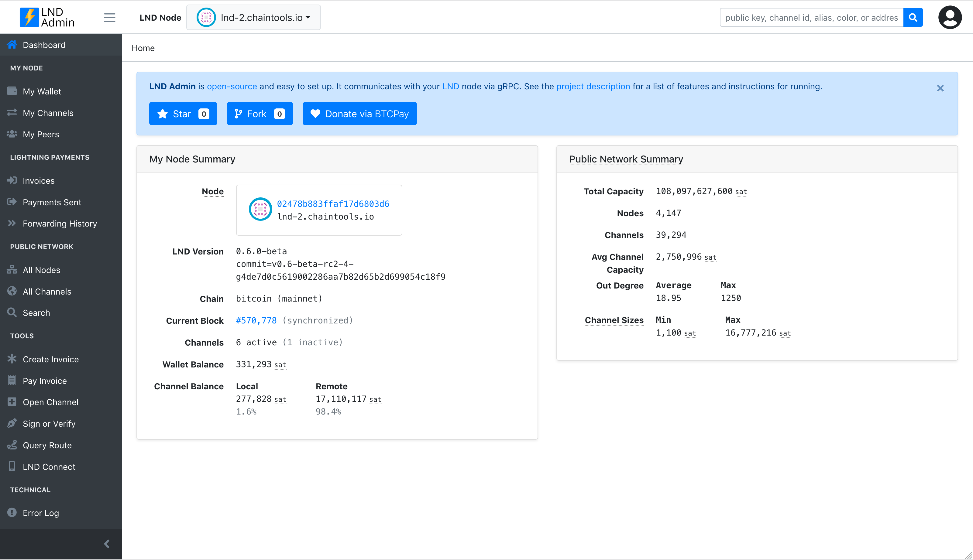This screenshot has width=973, height=560.
Task: Click the Star button
Action: [183, 114]
